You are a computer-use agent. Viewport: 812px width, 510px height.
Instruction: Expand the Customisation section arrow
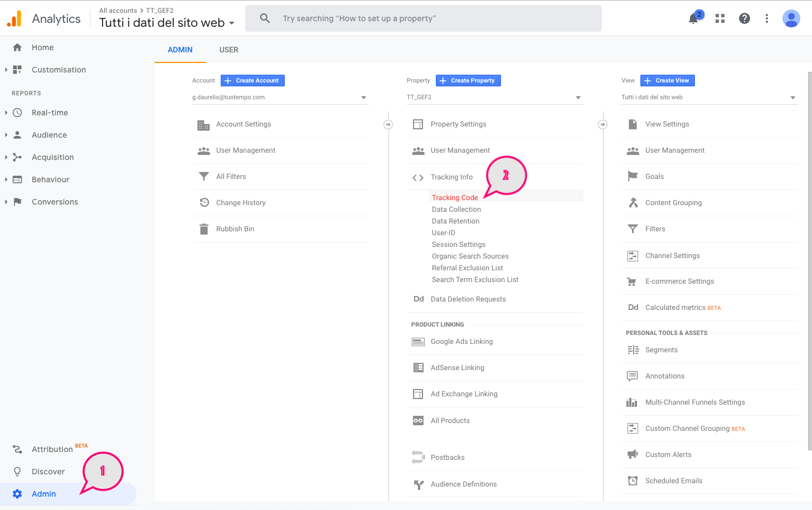pos(6,70)
